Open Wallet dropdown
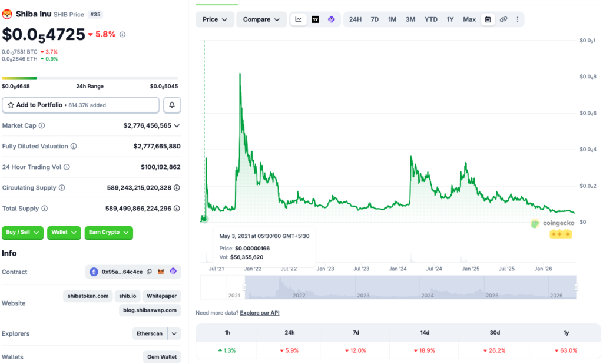This screenshot has width=603, height=364. (64, 233)
